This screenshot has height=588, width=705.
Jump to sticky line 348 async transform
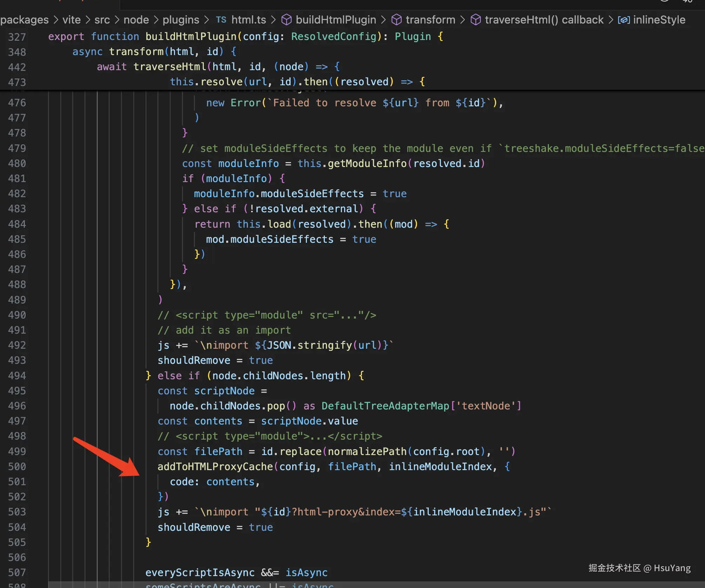(x=136, y=52)
